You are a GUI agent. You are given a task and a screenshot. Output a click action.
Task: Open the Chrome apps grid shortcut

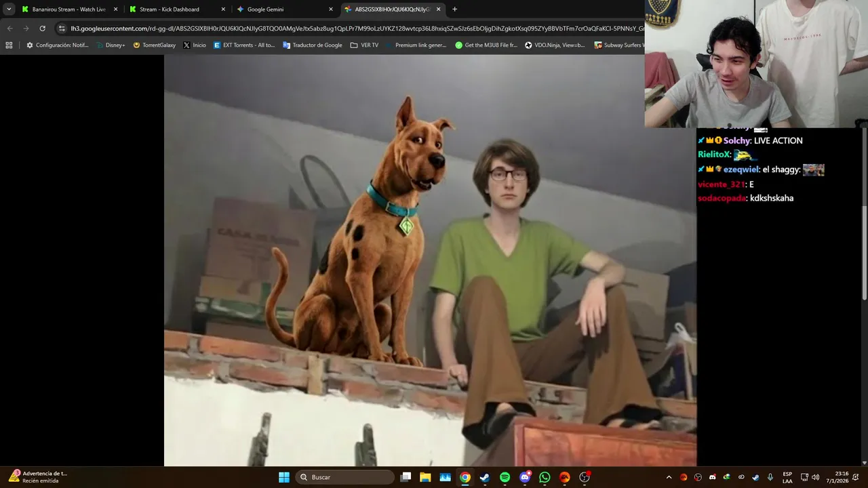point(9,45)
